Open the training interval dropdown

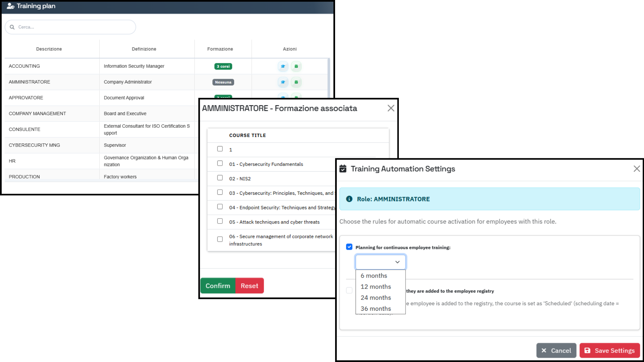[380, 262]
